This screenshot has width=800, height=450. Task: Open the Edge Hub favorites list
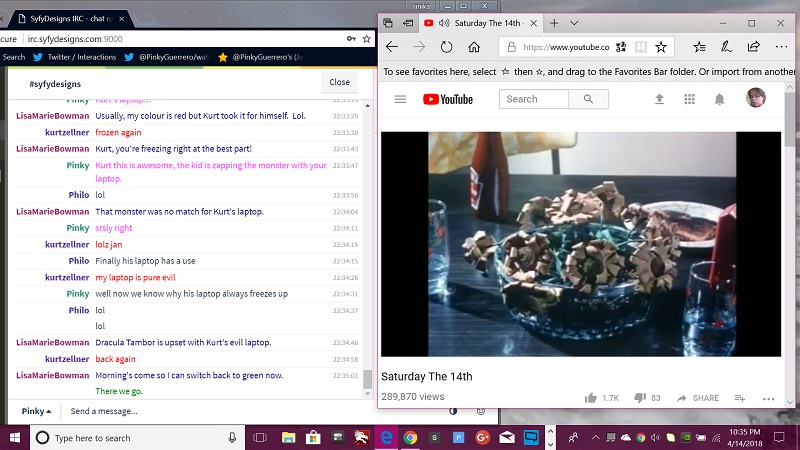pyautogui.click(x=699, y=47)
